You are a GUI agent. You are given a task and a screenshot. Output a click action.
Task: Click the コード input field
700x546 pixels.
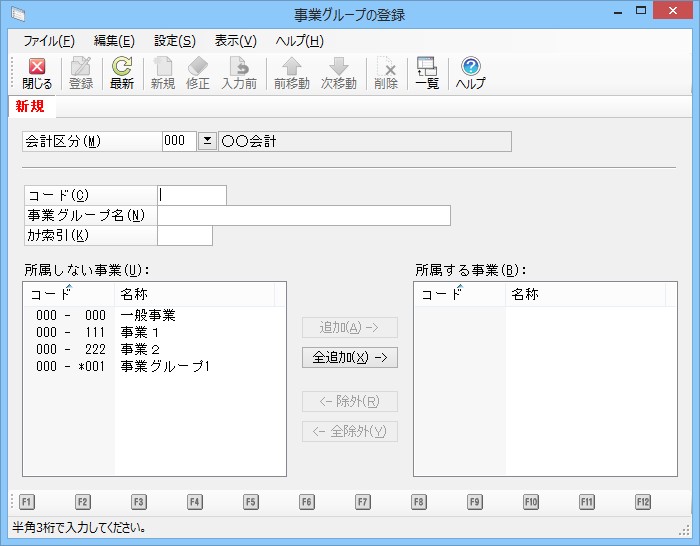[192, 196]
